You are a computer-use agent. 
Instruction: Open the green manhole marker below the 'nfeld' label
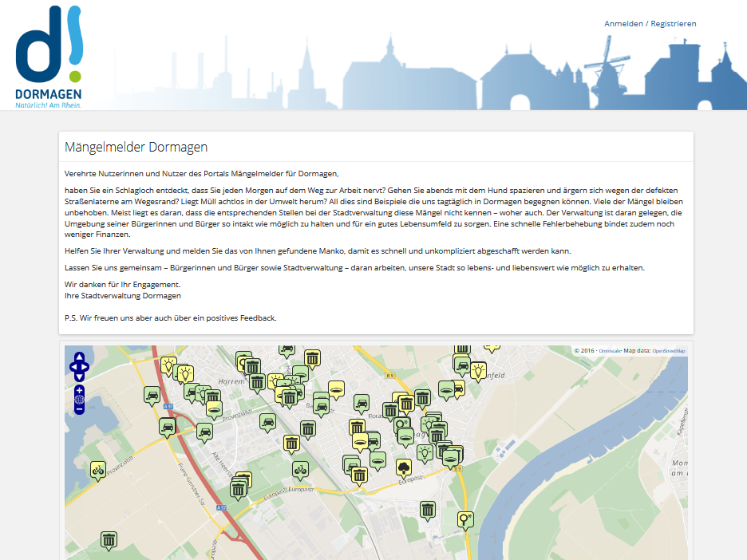tap(446, 389)
